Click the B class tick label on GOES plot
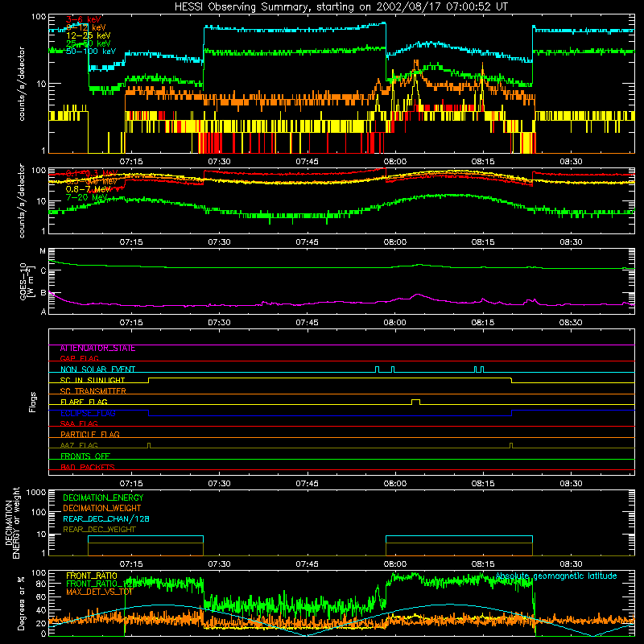The image size is (644, 644). tap(43, 293)
